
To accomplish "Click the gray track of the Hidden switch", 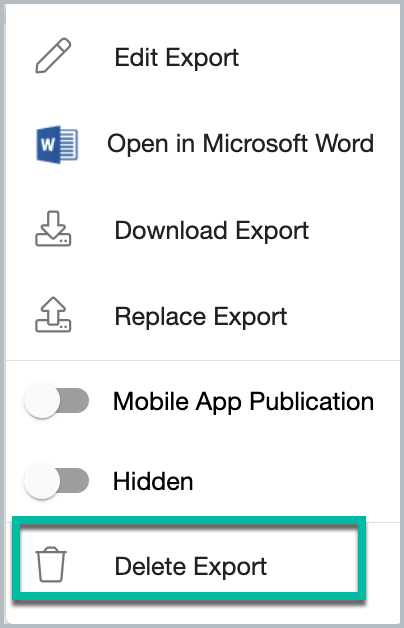I will point(76,480).
